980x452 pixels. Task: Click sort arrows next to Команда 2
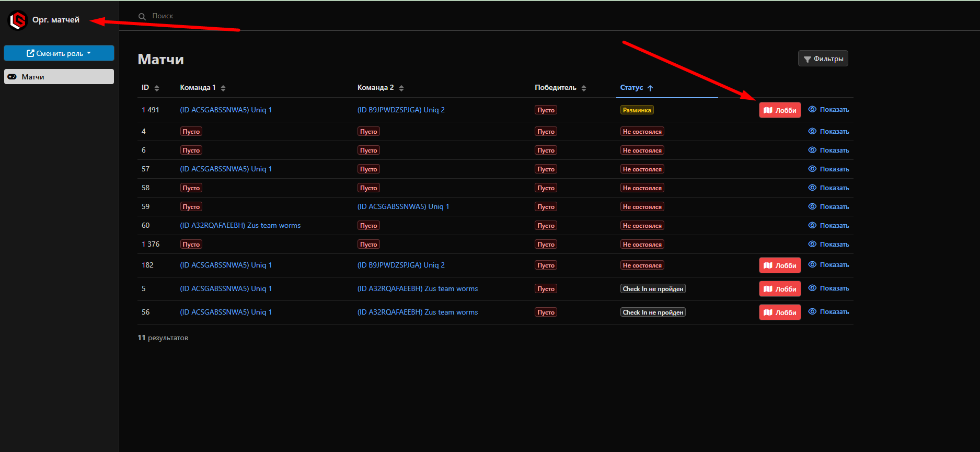(401, 88)
